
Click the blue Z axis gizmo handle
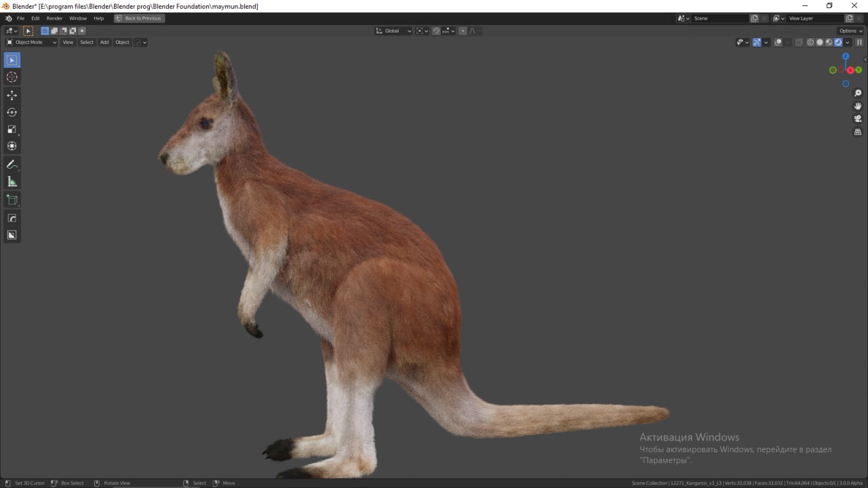[x=846, y=57]
